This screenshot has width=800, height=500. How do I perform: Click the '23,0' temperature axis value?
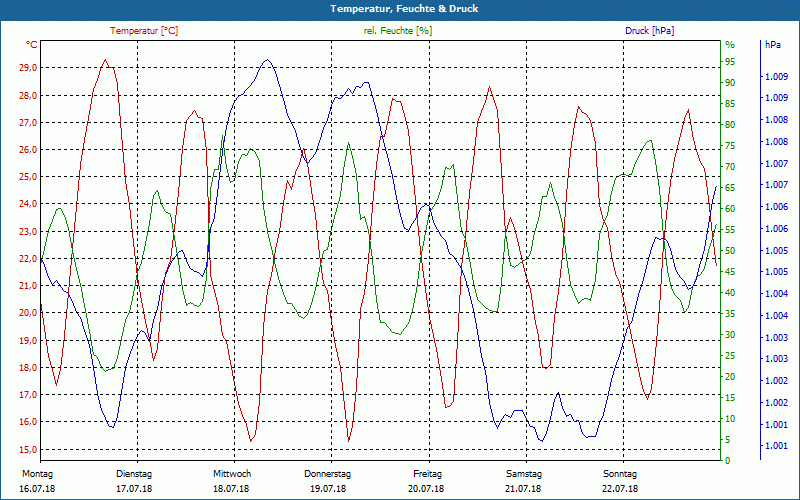pyautogui.click(x=28, y=232)
